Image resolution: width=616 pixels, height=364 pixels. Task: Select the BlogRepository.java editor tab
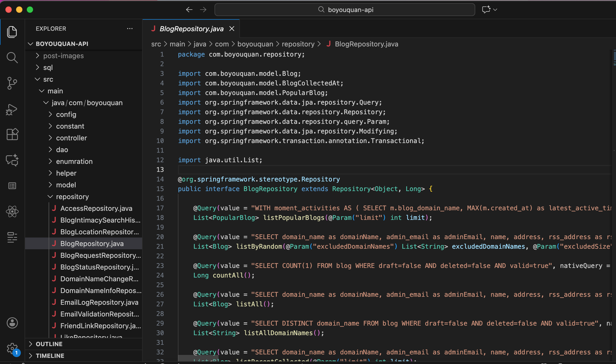pos(191,29)
